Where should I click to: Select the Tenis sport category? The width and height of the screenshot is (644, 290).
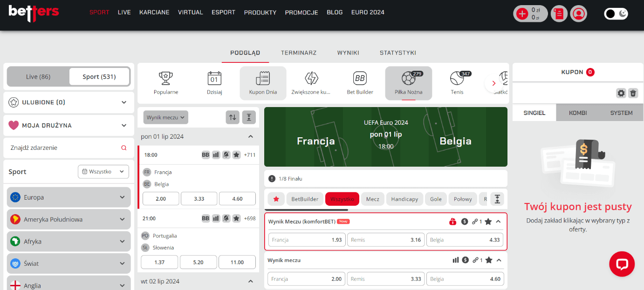(457, 83)
